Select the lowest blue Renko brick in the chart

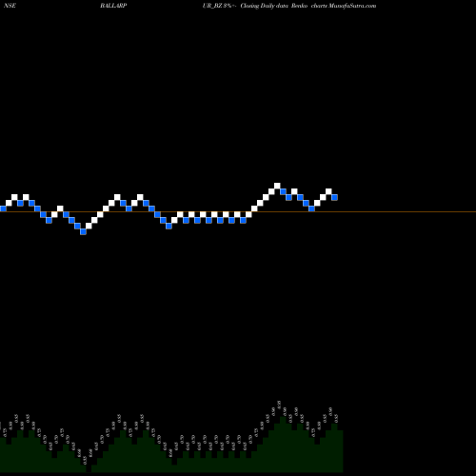83,231
